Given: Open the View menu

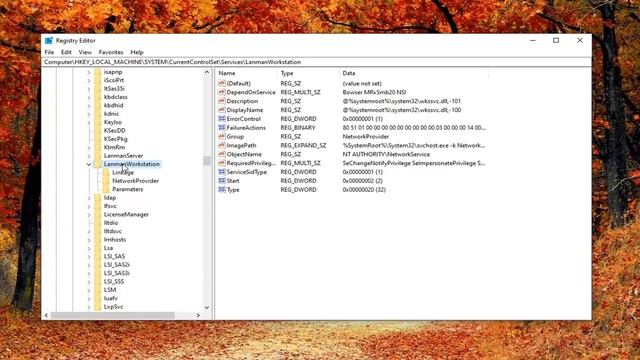Looking at the screenshot, I should pos(85,52).
